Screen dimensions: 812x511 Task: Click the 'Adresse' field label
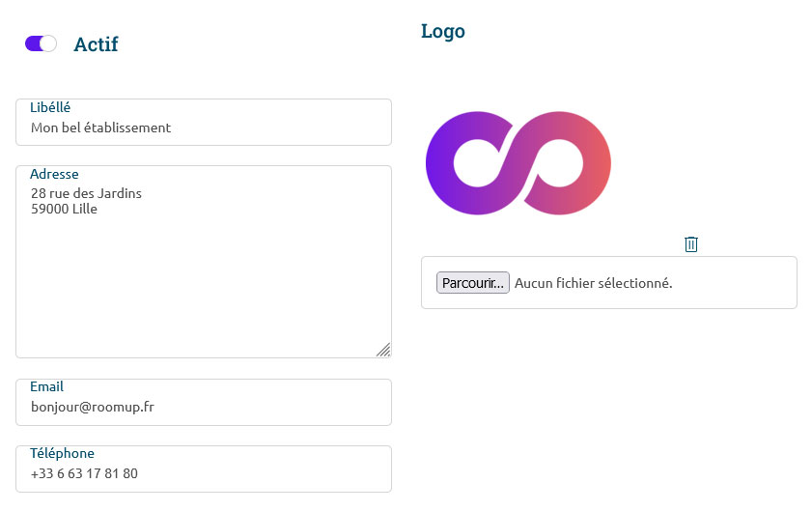54,174
